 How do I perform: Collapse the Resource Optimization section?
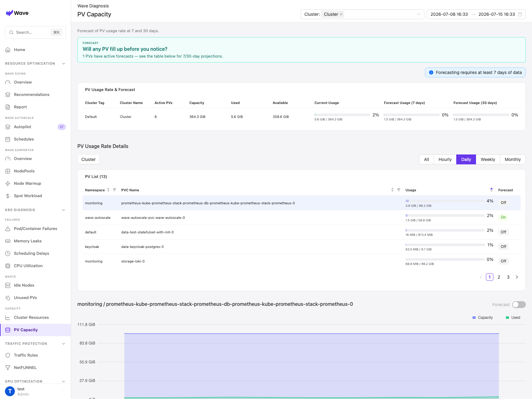pos(63,63)
